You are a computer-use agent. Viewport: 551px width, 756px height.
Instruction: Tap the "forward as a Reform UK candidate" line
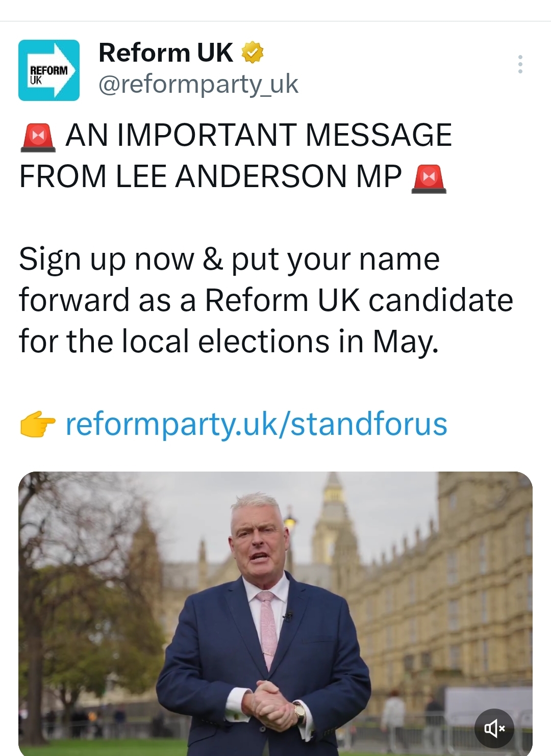coord(266,300)
